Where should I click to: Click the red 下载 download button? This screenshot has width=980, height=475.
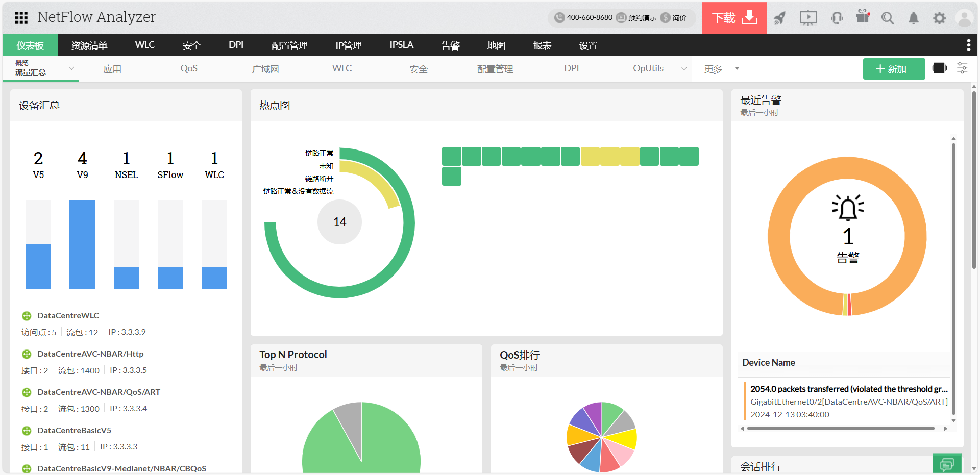pos(734,18)
